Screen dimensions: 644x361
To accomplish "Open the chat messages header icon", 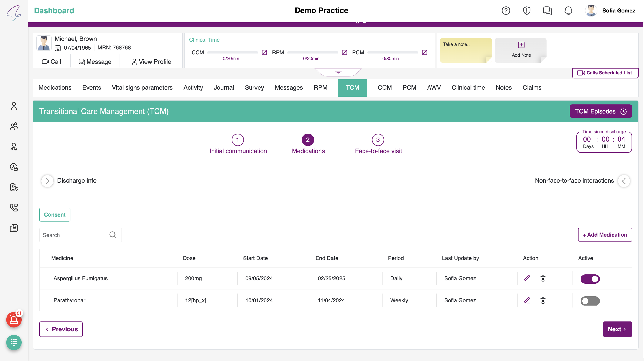I will pyautogui.click(x=547, y=11).
